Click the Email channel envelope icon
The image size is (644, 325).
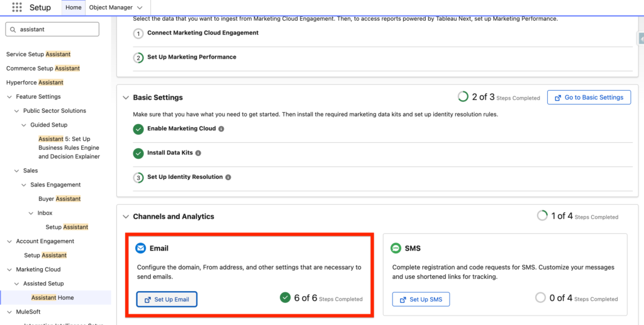[141, 249]
